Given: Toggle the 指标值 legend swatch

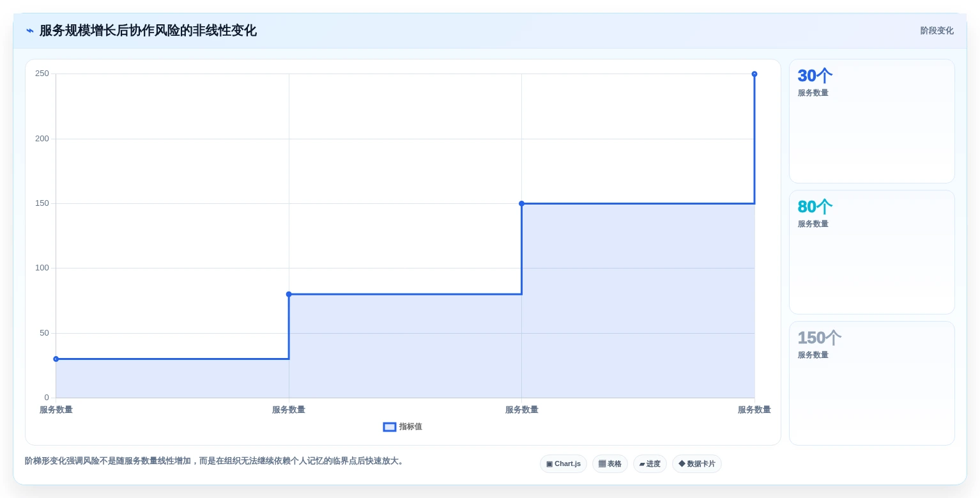Looking at the screenshot, I should point(390,427).
